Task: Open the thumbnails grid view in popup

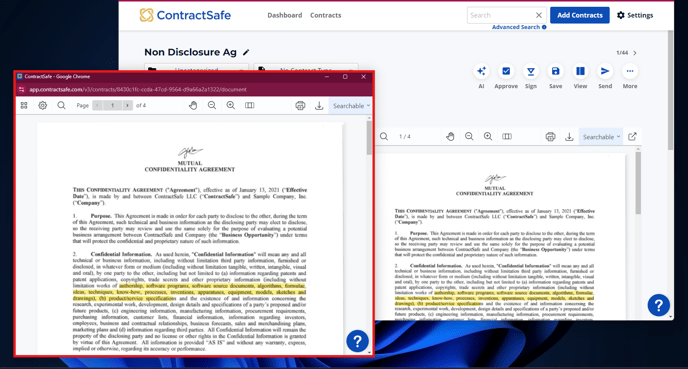Action: (24, 105)
